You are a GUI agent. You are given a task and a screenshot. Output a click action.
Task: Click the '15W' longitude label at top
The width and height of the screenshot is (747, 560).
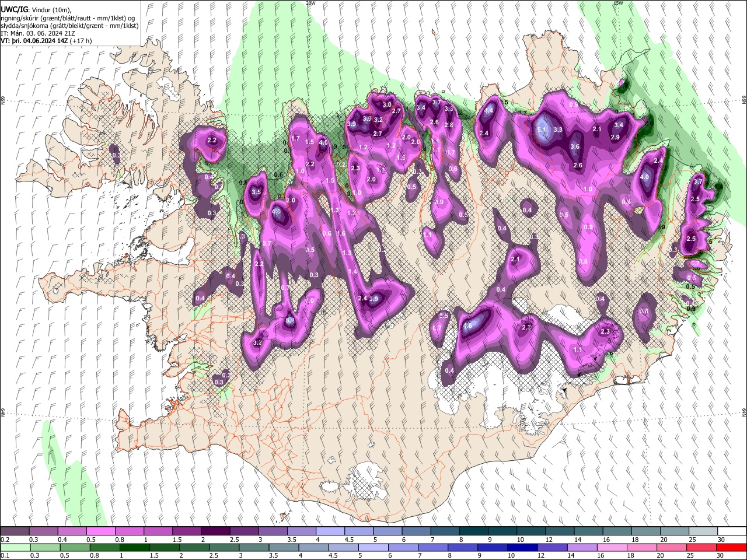(x=618, y=3)
